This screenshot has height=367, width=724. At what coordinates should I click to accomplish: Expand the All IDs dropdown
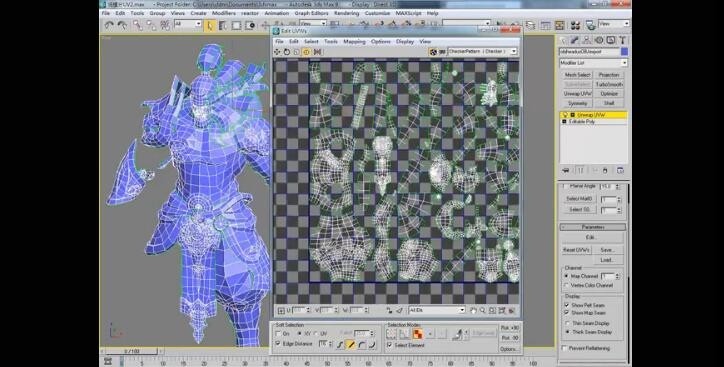[x=437, y=311]
